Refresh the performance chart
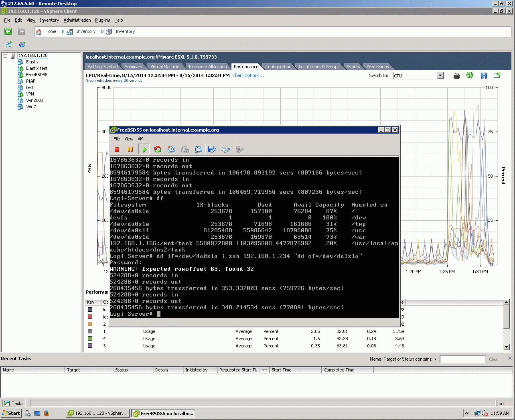This screenshot has height=420, width=515. click(x=470, y=75)
